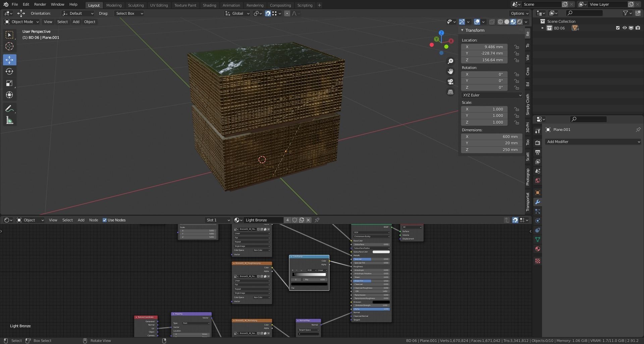Open the Add Modifier dropdown
The image size is (644, 344).
coord(593,142)
